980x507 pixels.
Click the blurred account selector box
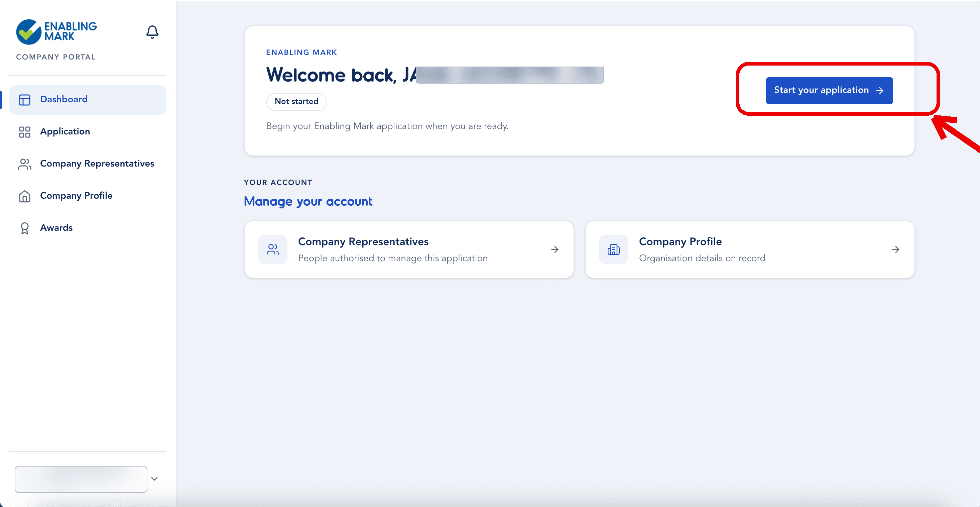pos(81,479)
